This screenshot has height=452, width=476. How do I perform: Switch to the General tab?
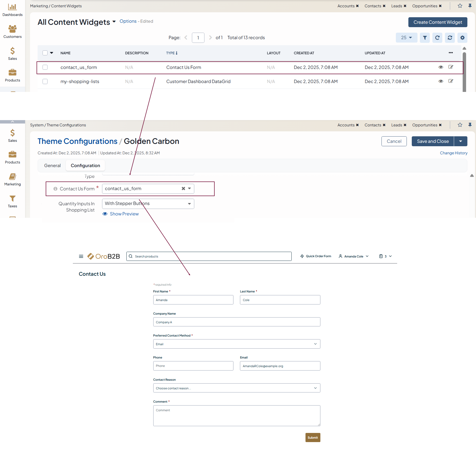pos(52,166)
